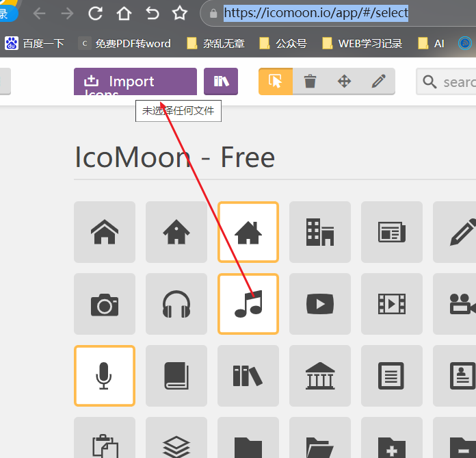Select the camera icon

pyautogui.click(x=105, y=304)
